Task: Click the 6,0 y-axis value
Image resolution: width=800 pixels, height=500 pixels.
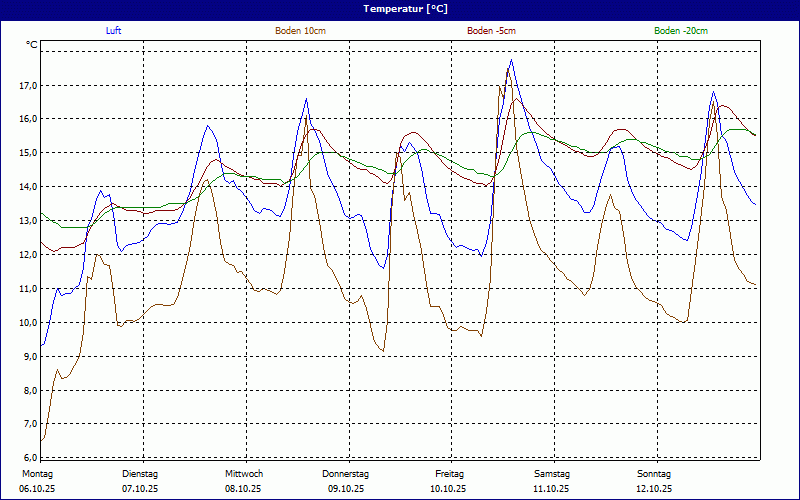Action: coord(27,458)
